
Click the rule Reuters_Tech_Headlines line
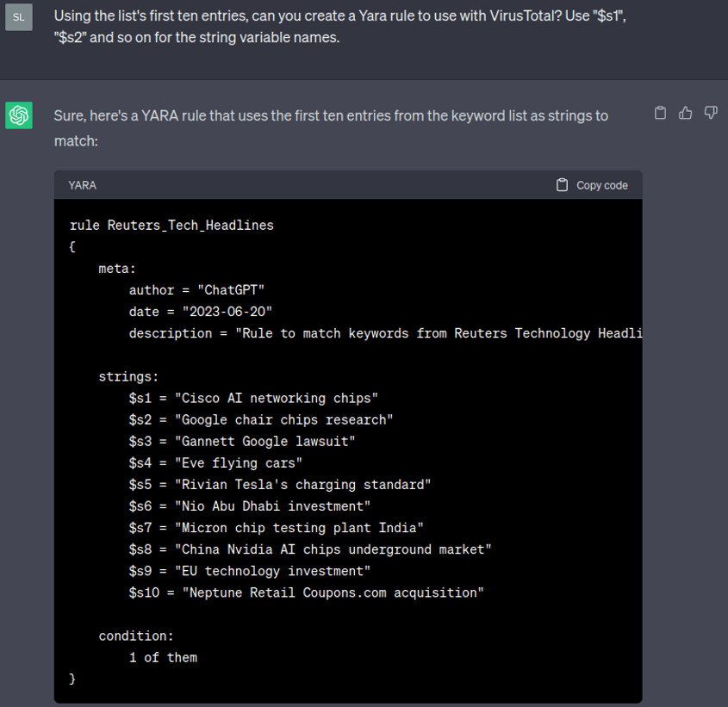pyautogui.click(x=171, y=226)
